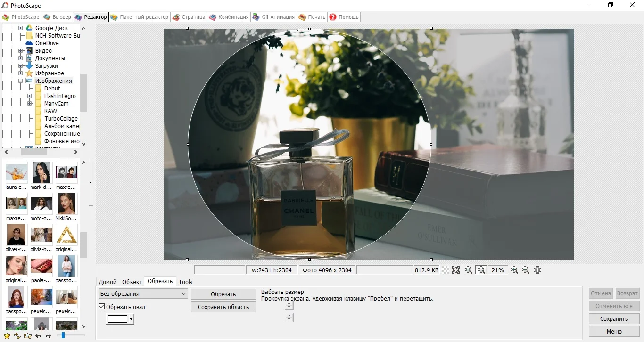The width and height of the screenshot is (644, 342).
Task: Select the NCH Software Su folder
Action: pos(57,36)
